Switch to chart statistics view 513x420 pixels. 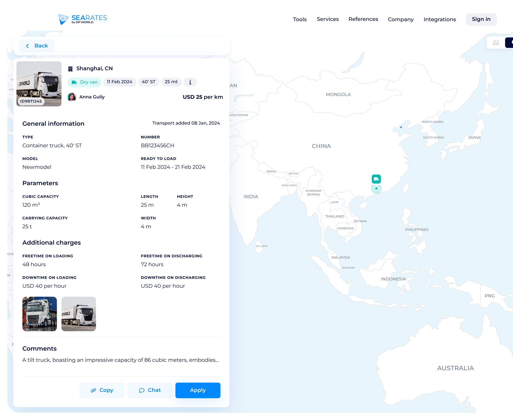pyautogui.click(x=496, y=43)
